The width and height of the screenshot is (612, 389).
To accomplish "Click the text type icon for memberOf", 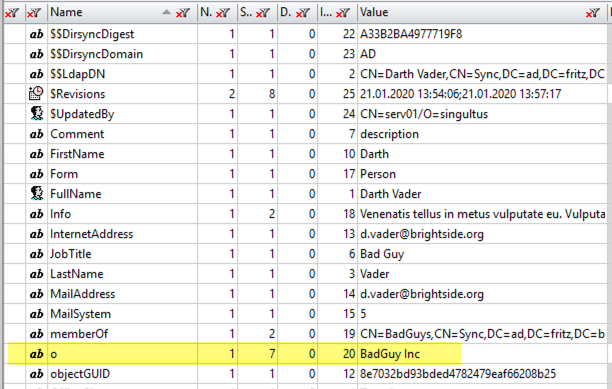I will [36, 334].
